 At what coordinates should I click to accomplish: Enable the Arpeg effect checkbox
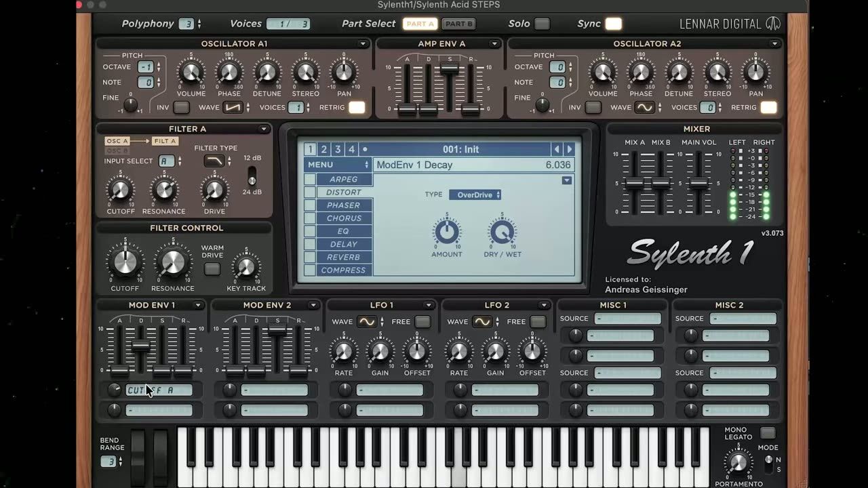click(x=310, y=180)
